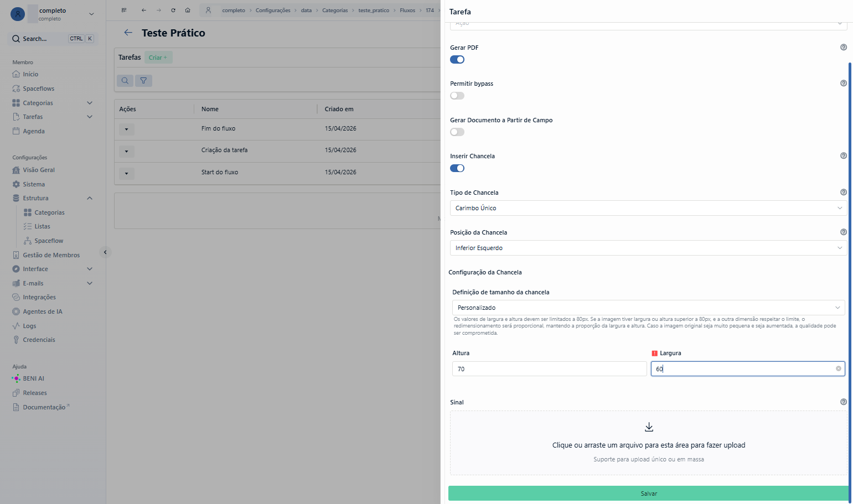Click the user avatar icon in the breadcrumb
The image size is (853, 504).
pyautogui.click(x=208, y=10)
